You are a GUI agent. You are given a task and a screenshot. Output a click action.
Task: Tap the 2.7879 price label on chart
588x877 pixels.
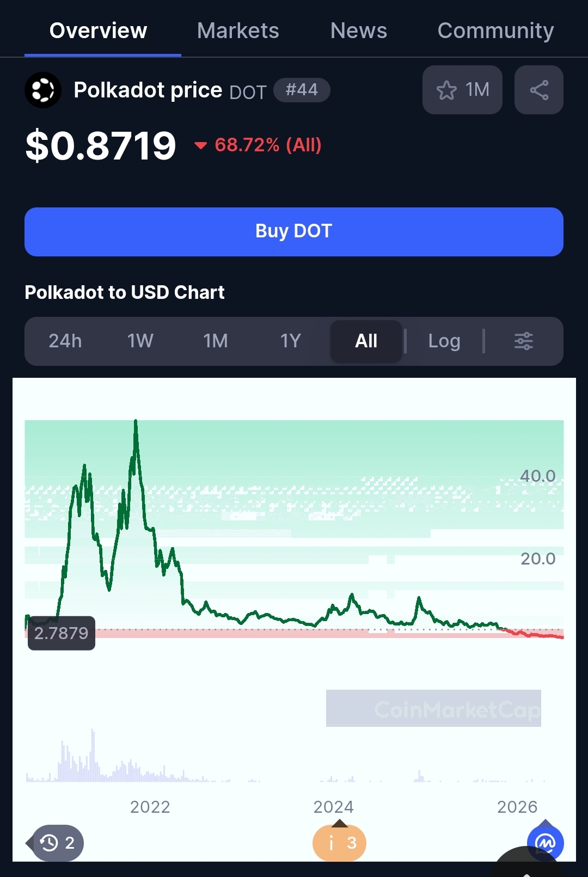pos(62,633)
